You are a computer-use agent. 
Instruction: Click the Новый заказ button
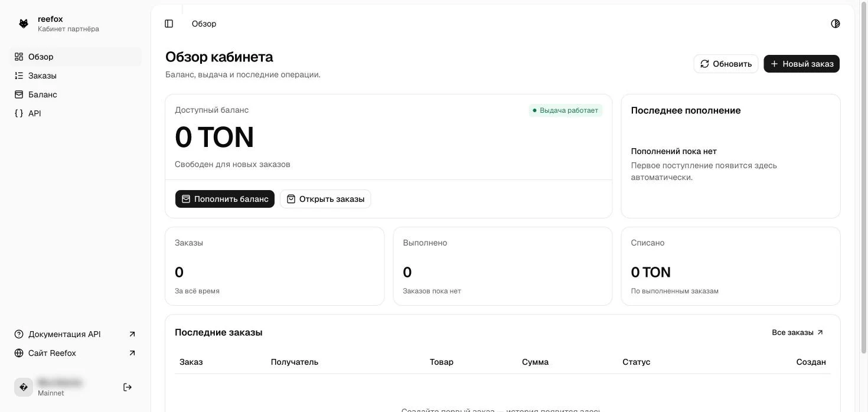801,64
